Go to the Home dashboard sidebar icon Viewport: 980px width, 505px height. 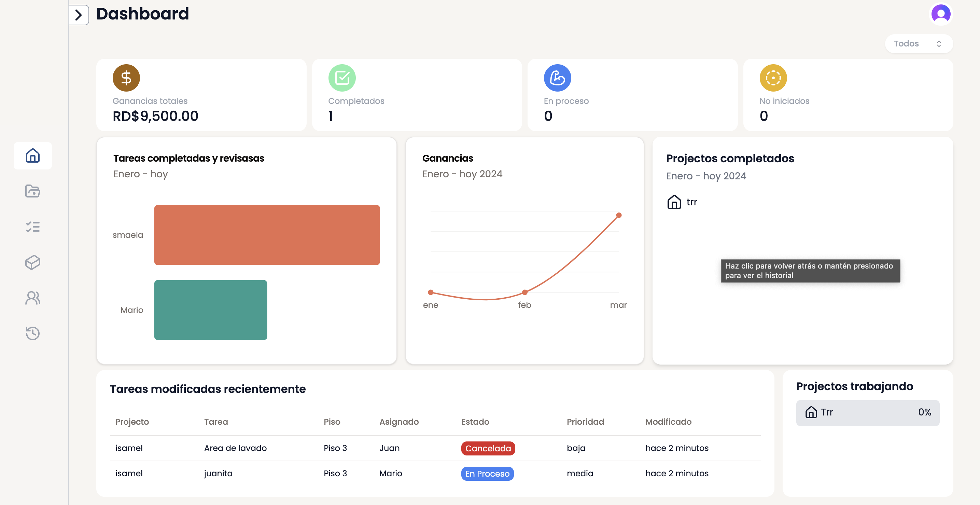pos(33,156)
